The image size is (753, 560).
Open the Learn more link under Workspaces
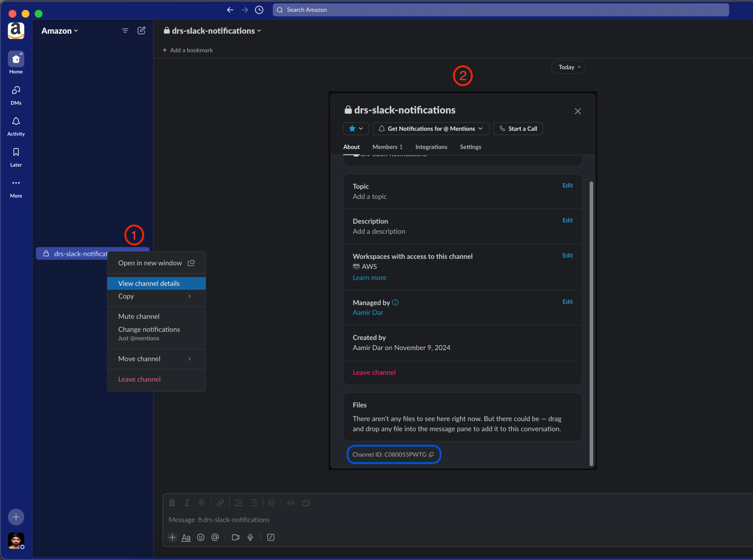(369, 277)
